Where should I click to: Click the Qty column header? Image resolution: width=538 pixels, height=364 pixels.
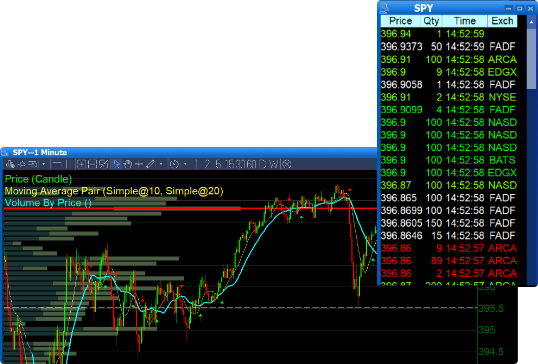(x=431, y=21)
